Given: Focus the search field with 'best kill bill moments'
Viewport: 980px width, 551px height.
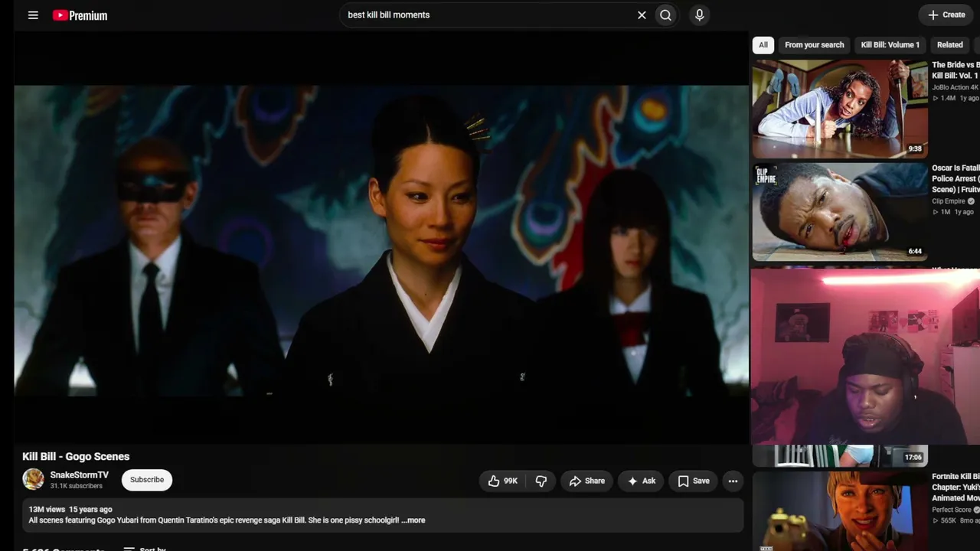Looking at the screenshot, I should click(488, 15).
